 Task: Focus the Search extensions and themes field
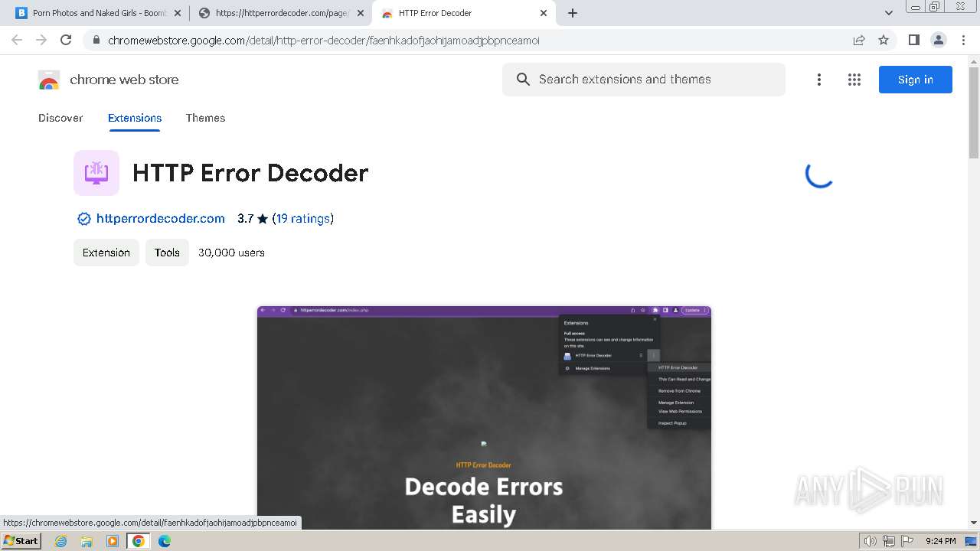coord(644,80)
